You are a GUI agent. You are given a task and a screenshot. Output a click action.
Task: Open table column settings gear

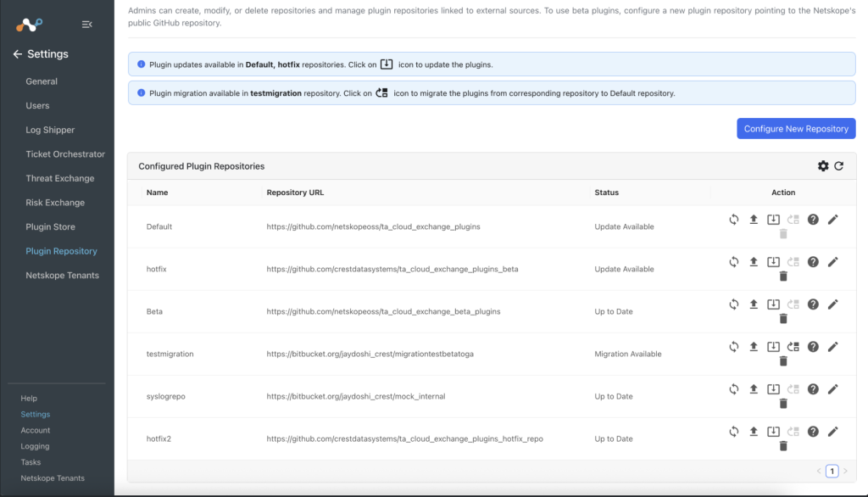pos(823,165)
